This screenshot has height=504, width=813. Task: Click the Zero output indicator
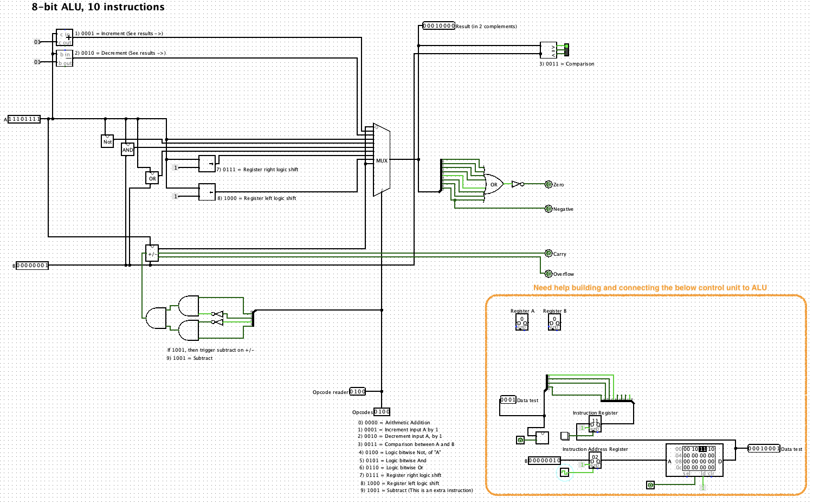point(549,184)
